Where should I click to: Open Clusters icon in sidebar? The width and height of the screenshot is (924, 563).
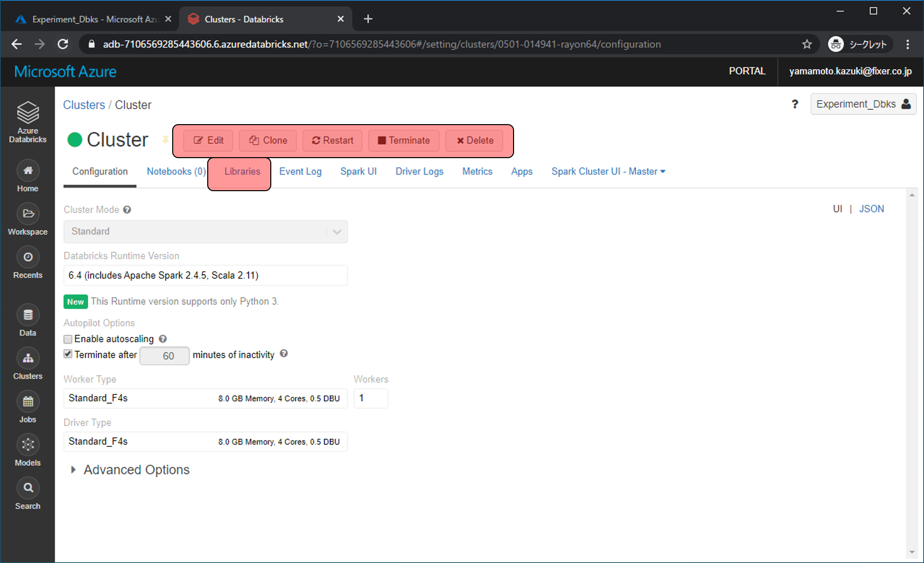point(28,358)
